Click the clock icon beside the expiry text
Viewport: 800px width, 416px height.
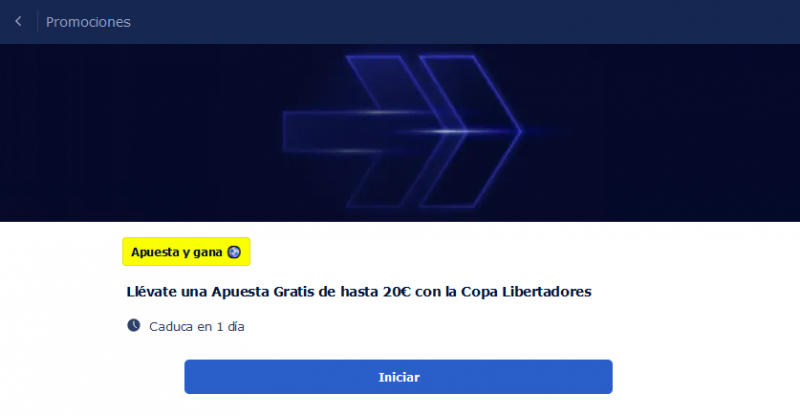click(x=134, y=326)
